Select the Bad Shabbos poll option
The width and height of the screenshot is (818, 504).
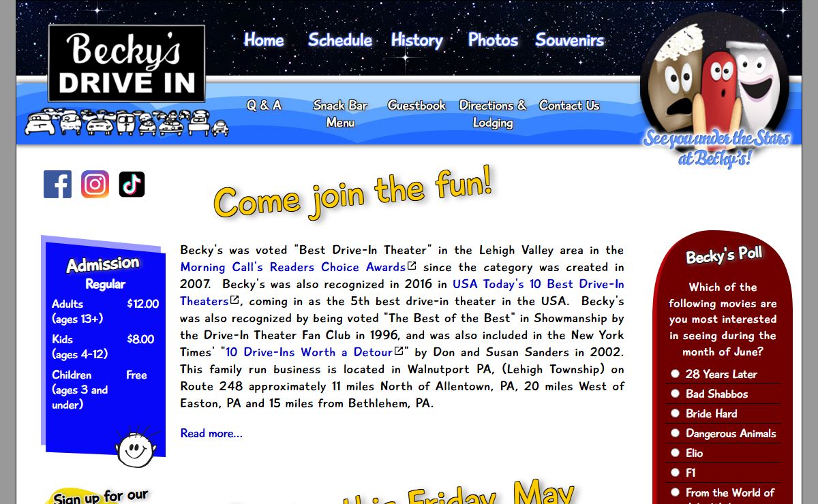pyautogui.click(x=675, y=393)
